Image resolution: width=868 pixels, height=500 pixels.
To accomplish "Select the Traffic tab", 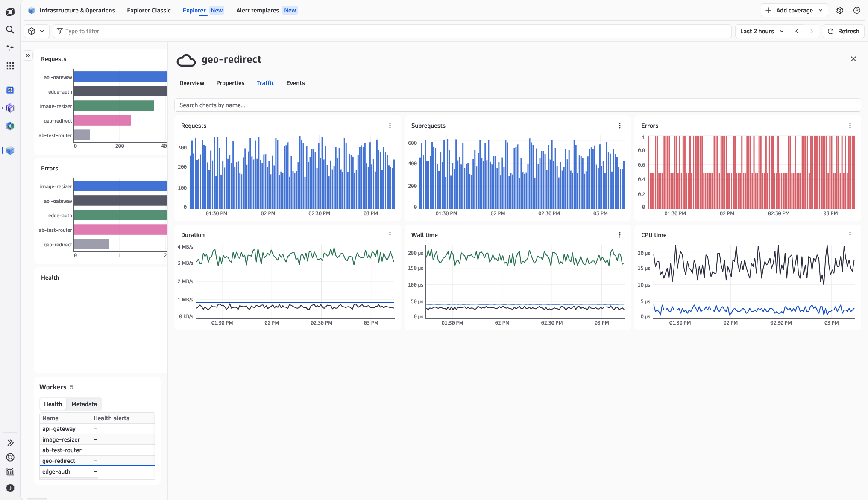I will pos(265,83).
